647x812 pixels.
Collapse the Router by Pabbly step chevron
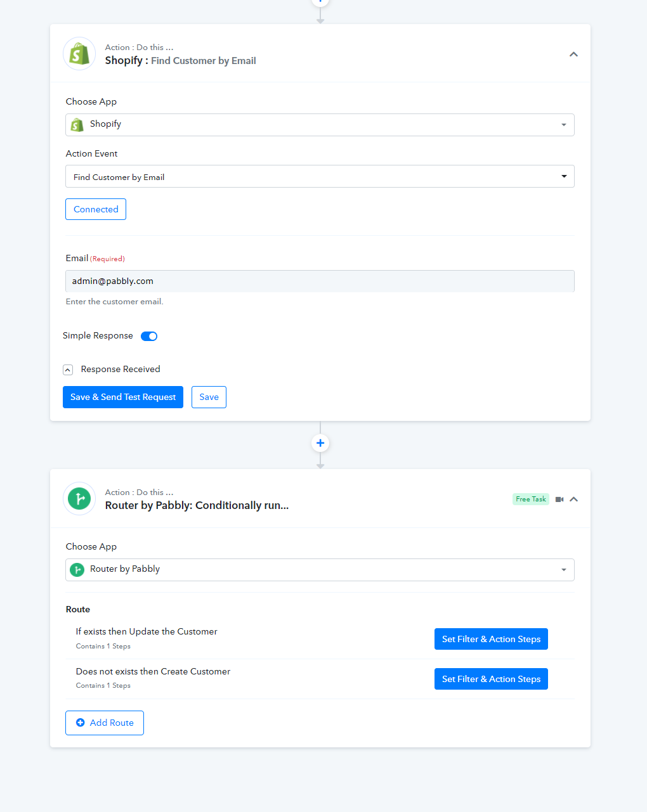[573, 499]
